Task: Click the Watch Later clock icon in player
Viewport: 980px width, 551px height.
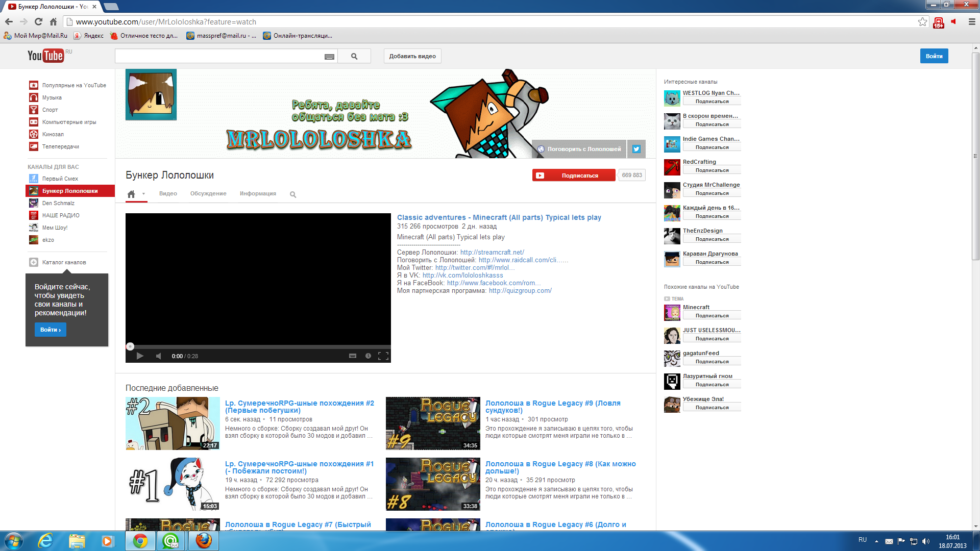Action: tap(368, 356)
